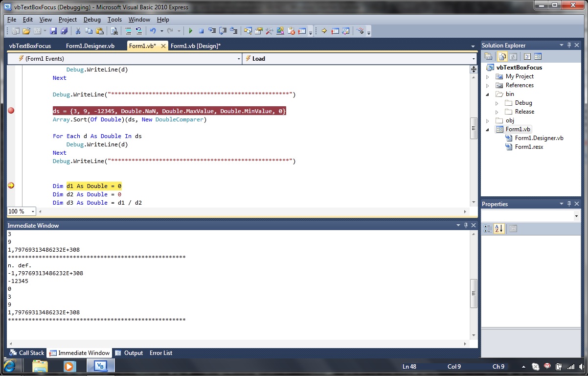588x376 pixels.
Task: Toggle auto-hide pin on Solution Explorer
Action: 569,45
